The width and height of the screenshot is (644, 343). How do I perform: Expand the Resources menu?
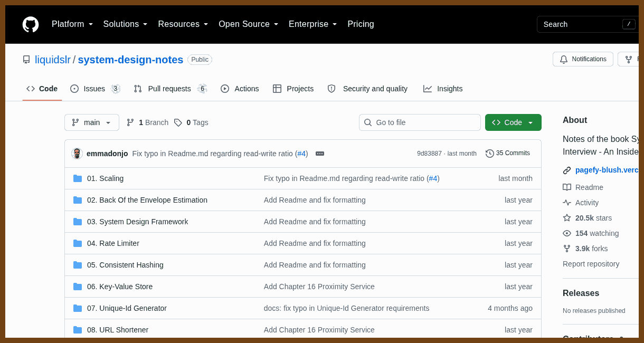pyautogui.click(x=183, y=24)
